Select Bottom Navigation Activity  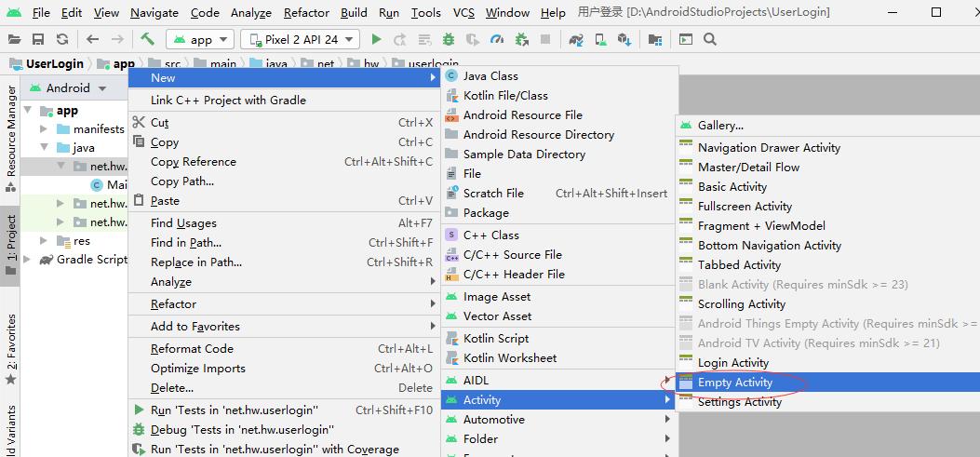(828, 246)
